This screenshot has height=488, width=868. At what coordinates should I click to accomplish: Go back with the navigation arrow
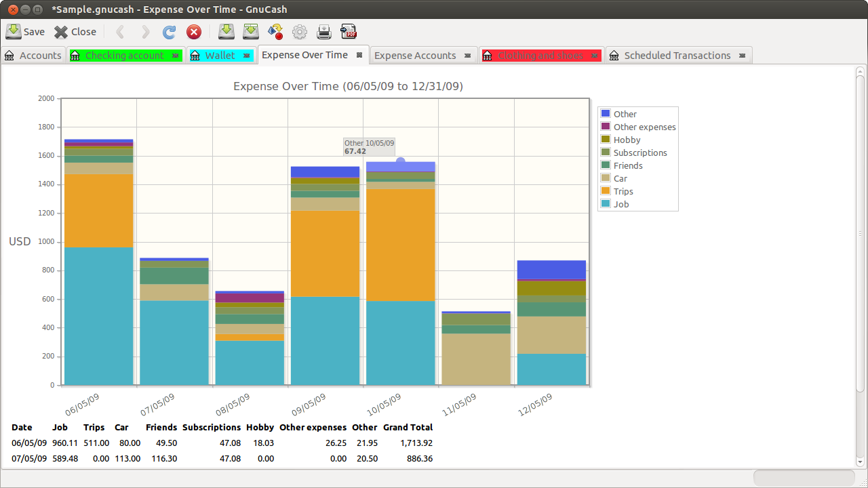[x=119, y=32]
